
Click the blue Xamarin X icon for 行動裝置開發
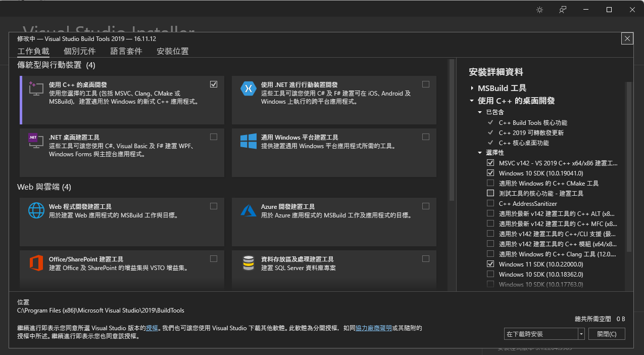pos(248,89)
